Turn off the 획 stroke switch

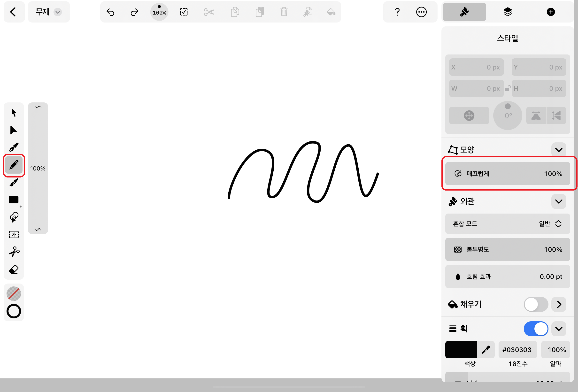[536, 329]
